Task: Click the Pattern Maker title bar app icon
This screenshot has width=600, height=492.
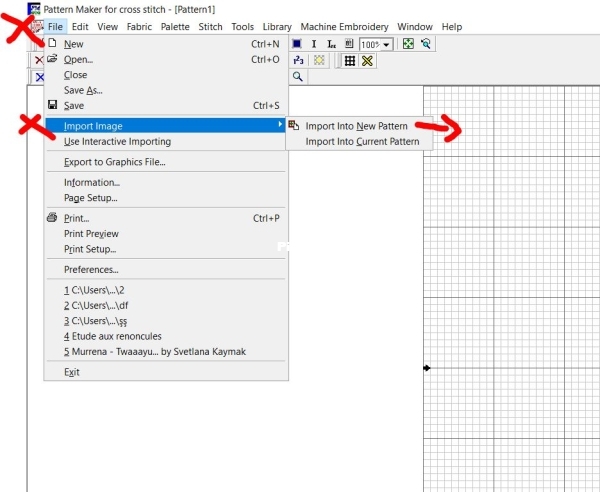Action: point(34,8)
